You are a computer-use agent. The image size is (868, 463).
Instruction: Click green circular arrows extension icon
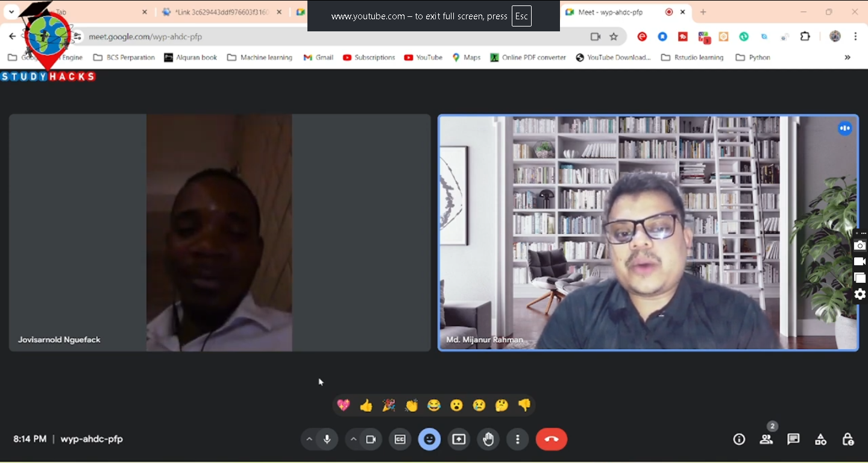click(744, 37)
